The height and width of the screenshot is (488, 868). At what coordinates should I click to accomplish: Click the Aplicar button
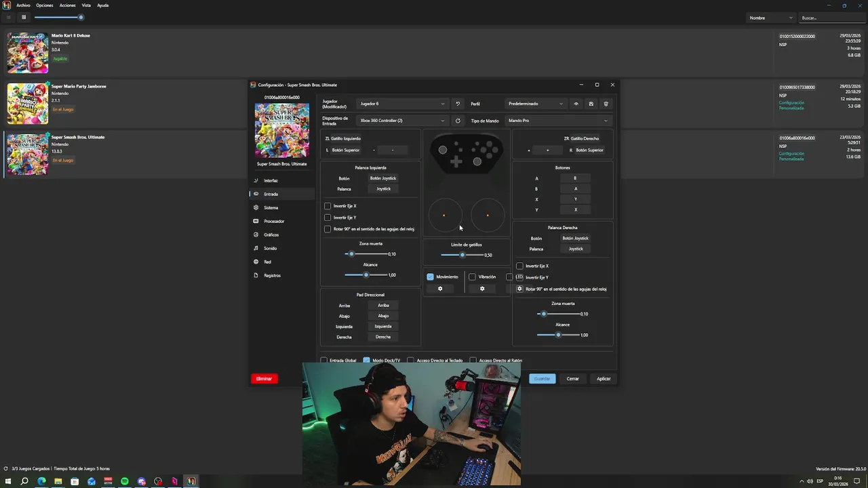coord(604,379)
